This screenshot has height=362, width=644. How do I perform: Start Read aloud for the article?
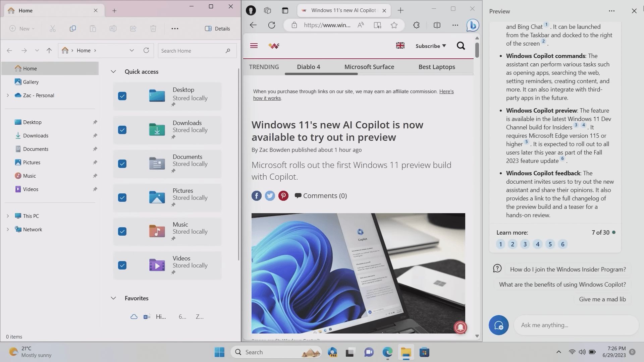(x=361, y=25)
